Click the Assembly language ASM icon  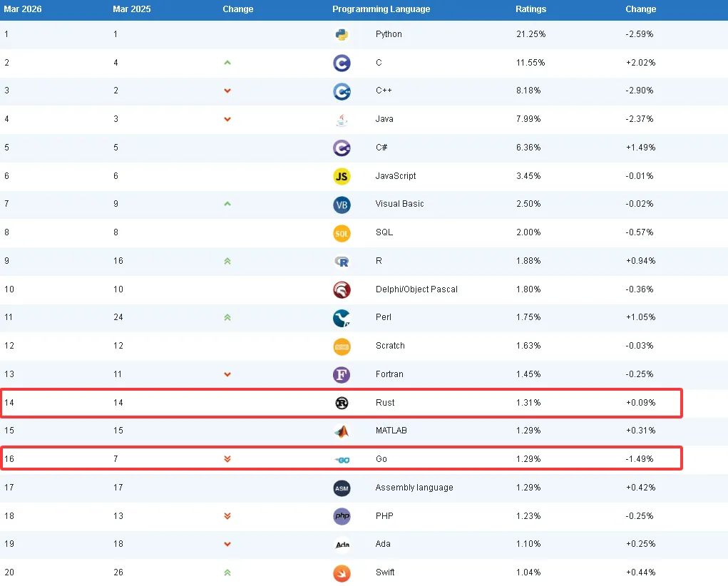(342, 488)
